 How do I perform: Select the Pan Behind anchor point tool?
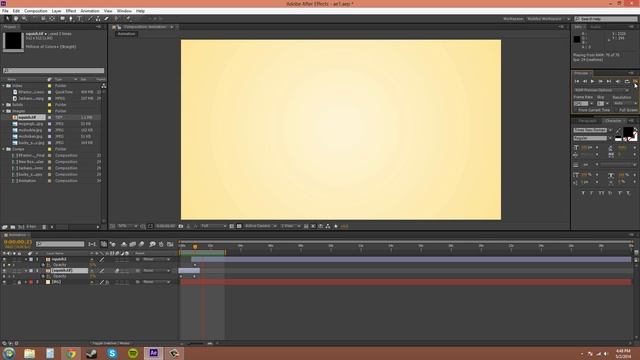pos(52,19)
